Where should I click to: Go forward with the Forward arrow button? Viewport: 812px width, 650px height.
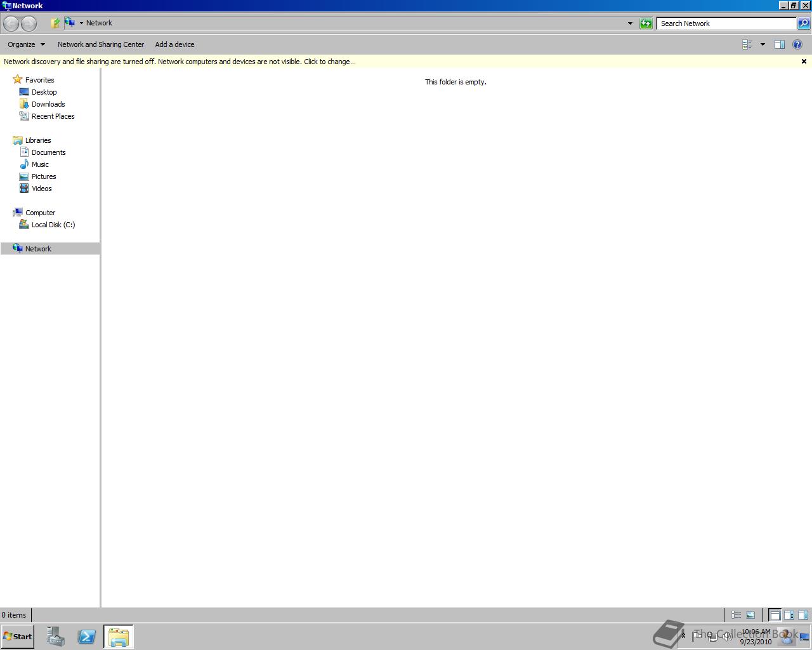click(29, 23)
